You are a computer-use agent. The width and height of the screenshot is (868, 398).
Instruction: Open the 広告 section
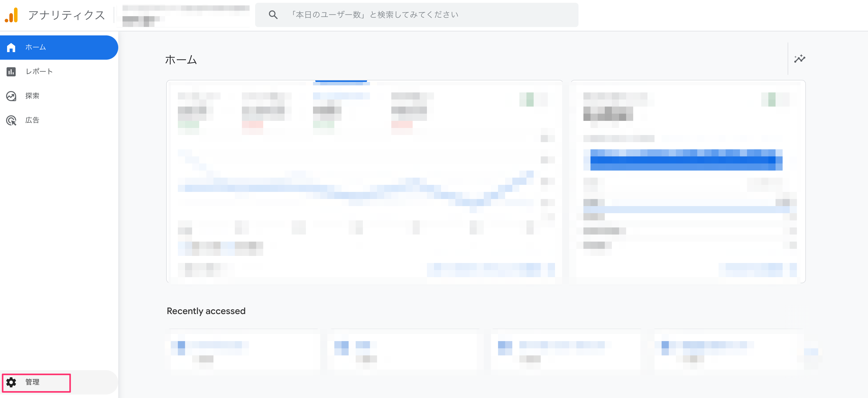(59, 120)
